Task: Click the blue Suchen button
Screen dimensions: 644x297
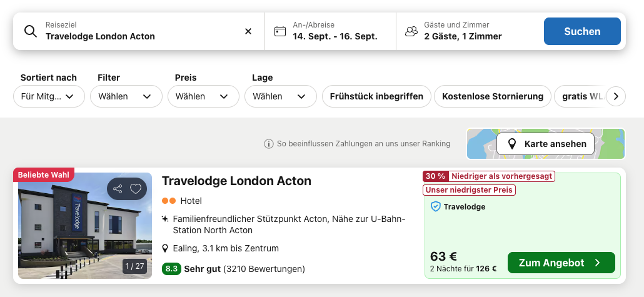Action: click(582, 31)
